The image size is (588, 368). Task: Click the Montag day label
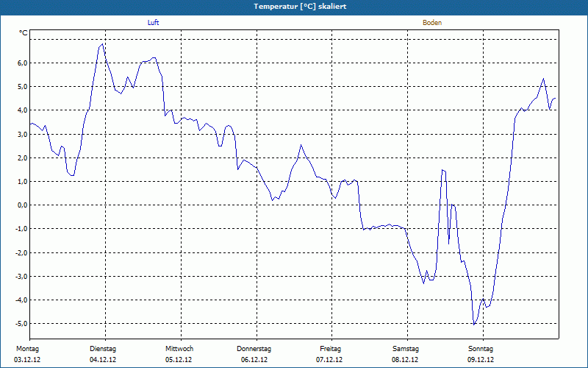click(x=27, y=349)
